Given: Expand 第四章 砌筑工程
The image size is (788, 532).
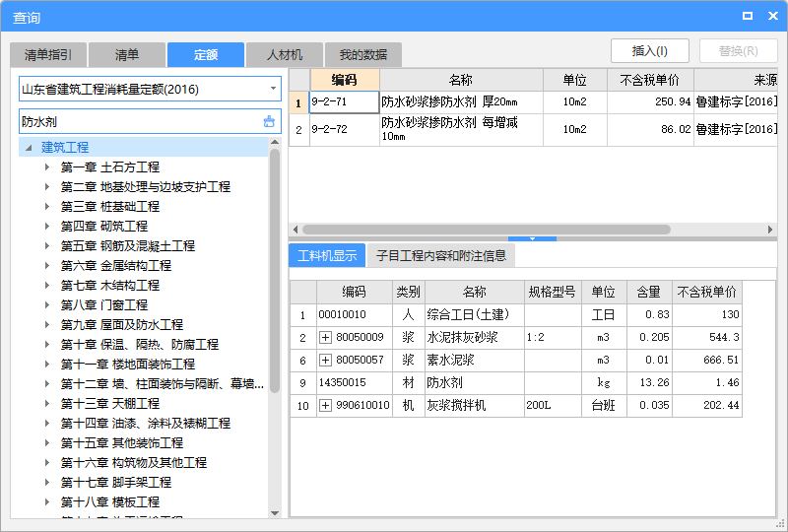Looking at the screenshot, I should [x=46, y=226].
